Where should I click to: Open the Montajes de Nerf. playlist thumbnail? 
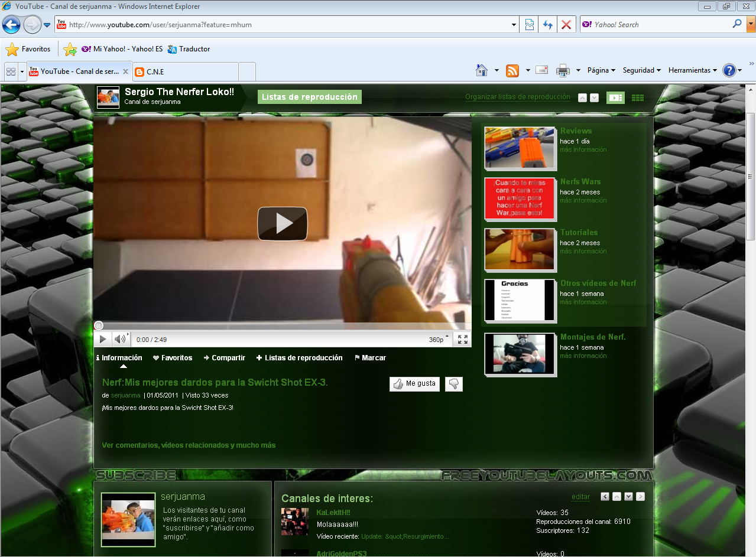pyautogui.click(x=520, y=354)
